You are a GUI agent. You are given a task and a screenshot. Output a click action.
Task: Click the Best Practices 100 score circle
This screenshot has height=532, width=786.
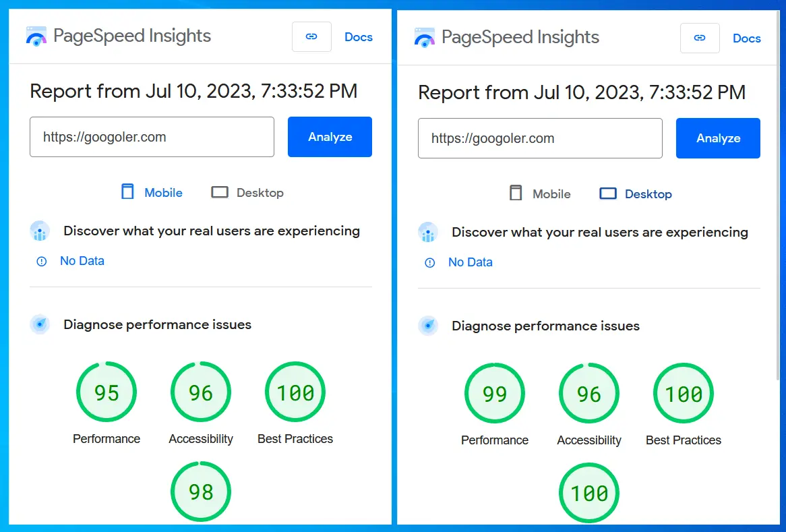tap(295, 392)
